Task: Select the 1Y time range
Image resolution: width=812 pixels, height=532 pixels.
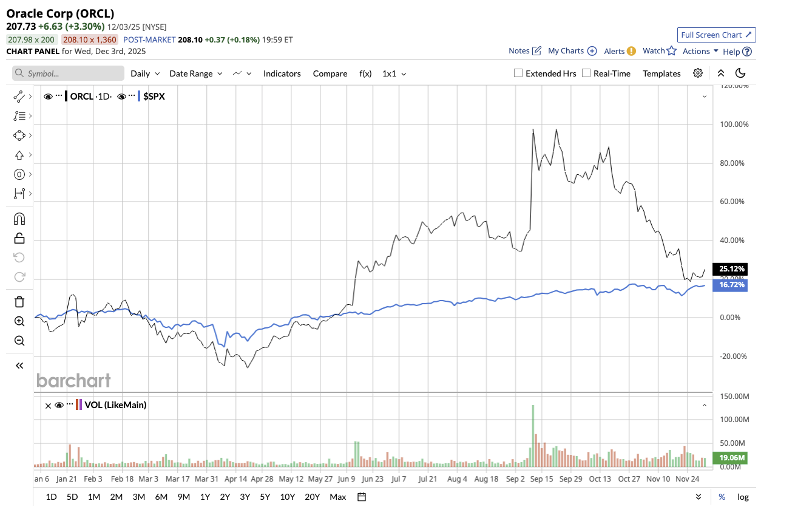Action: (x=205, y=497)
